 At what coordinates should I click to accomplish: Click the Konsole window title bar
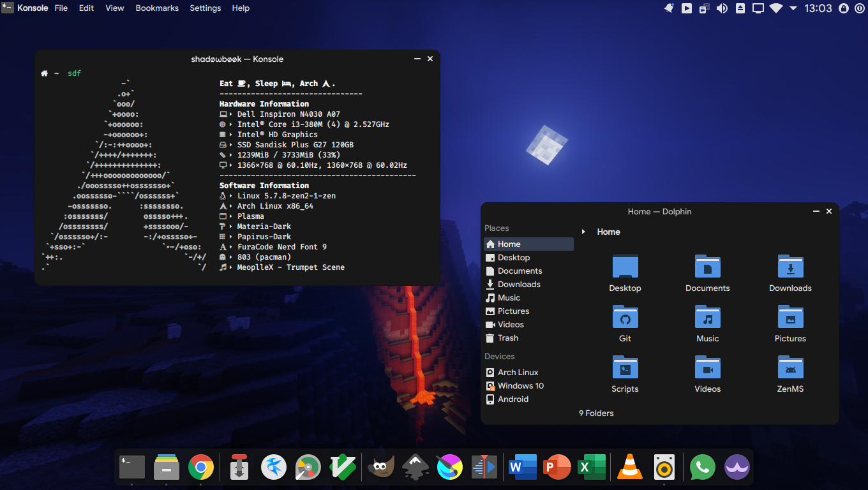point(237,59)
